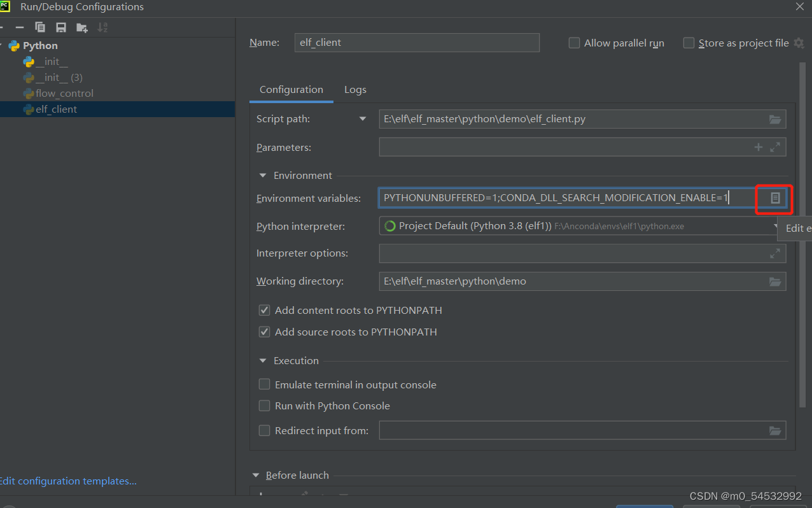This screenshot has height=508, width=812.
Task: Enable the Allow parallel run checkbox
Action: (x=574, y=43)
